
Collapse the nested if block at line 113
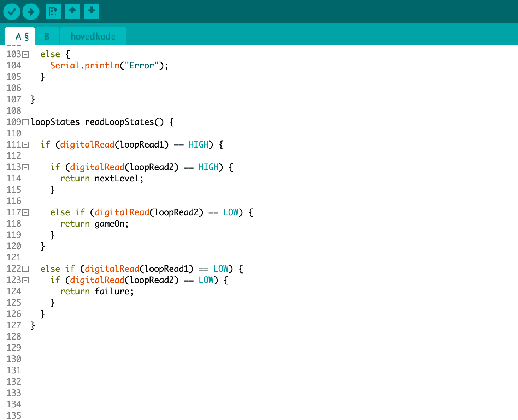click(x=25, y=167)
